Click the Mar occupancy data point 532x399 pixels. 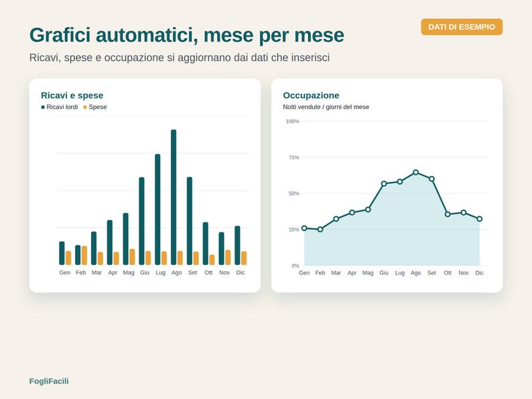pyautogui.click(x=336, y=219)
